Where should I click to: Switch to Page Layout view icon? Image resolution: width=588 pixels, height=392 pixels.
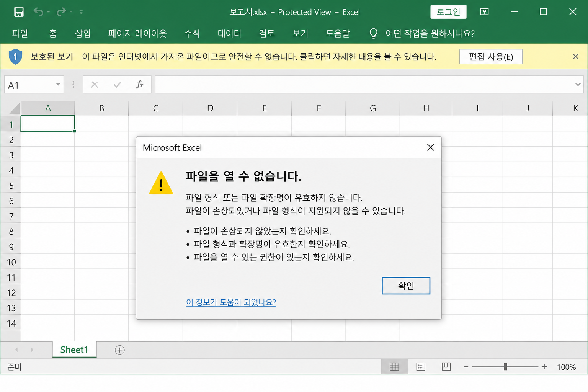421,367
